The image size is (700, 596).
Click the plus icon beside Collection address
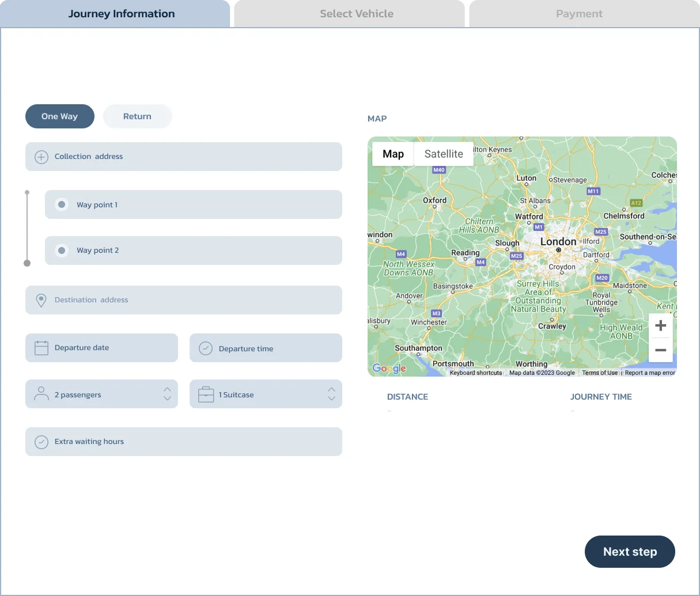point(41,157)
